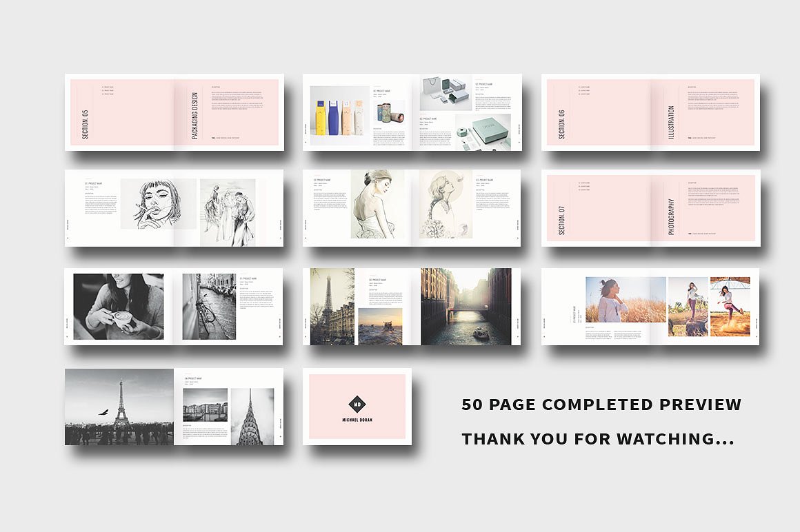Click the sketch of woman smoking

(158, 204)
